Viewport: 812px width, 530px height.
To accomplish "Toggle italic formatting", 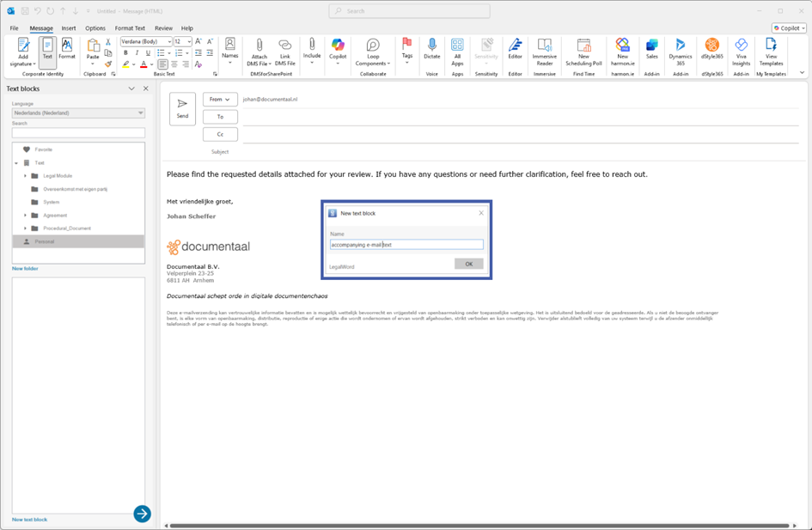I will click(137, 52).
